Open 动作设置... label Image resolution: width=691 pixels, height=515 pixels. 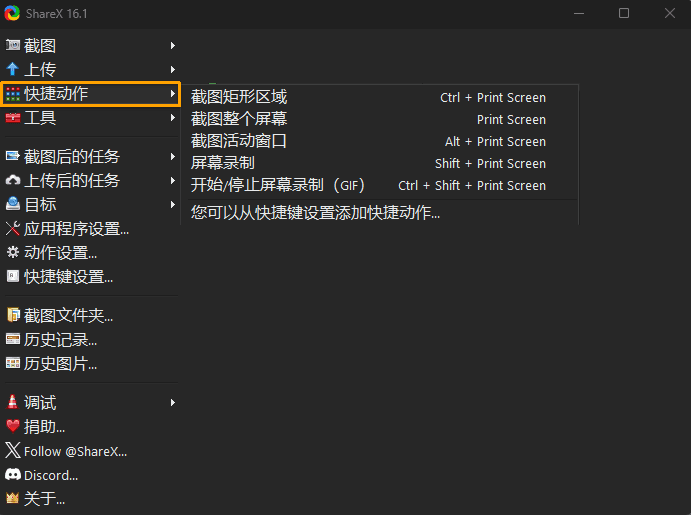(61, 252)
